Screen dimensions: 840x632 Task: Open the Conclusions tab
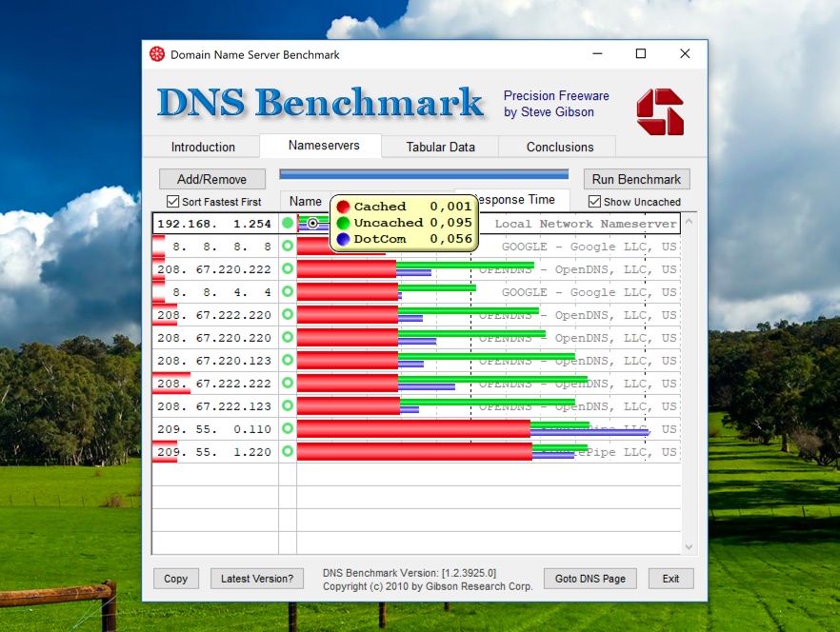point(557,147)
